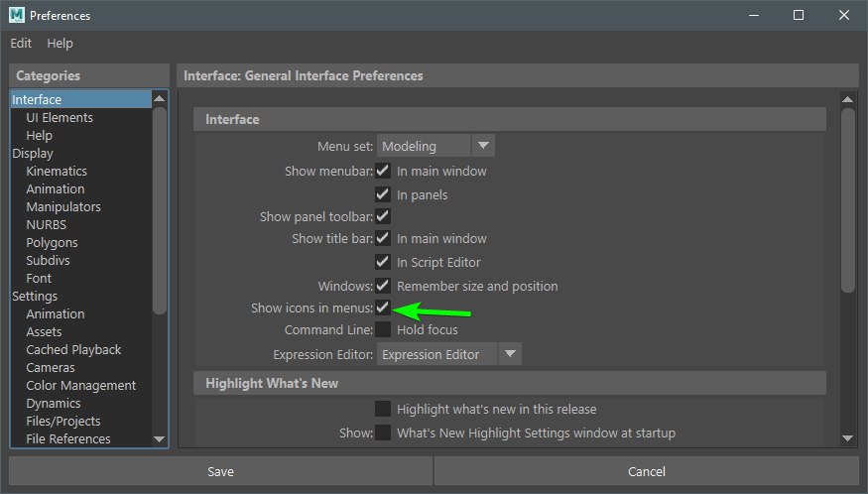Maximize the Preferences window
Image resolution: width=868 pixels, height=494 pixels.
click(799, 15)
